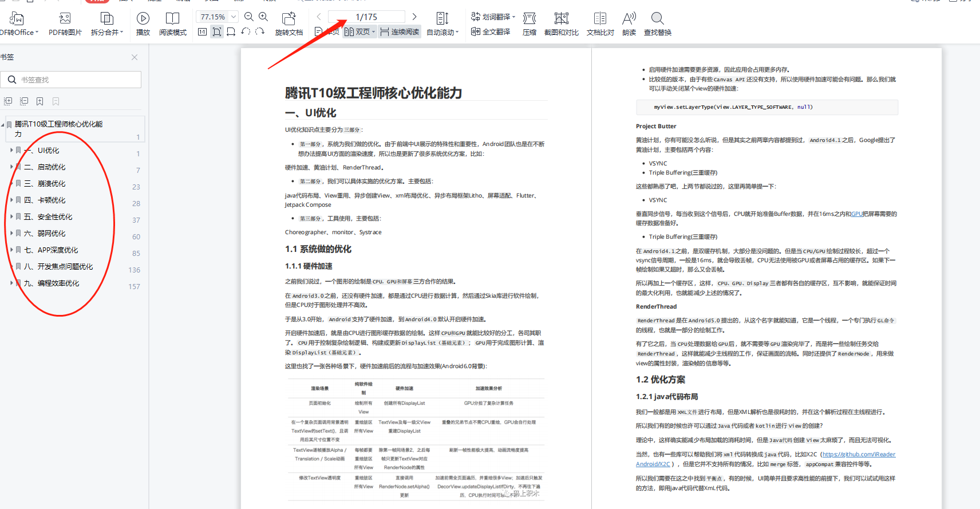Image resolution: width=980 pixels, height=509 pixels.
Task: Jump to 八、开发焦点问题优化 bookmark
Action: coord(58,266)
